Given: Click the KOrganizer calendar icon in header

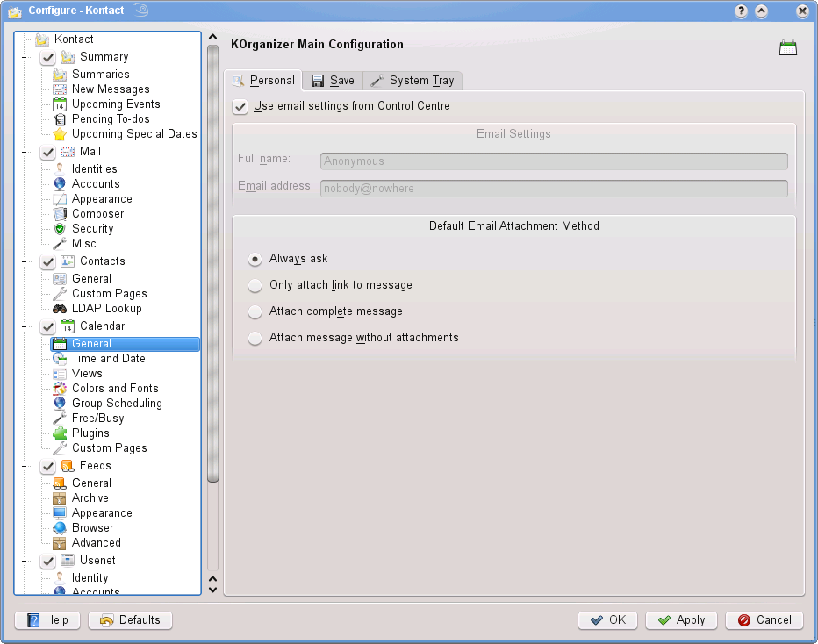Looking at the screenshot, I should click(788, 47).
